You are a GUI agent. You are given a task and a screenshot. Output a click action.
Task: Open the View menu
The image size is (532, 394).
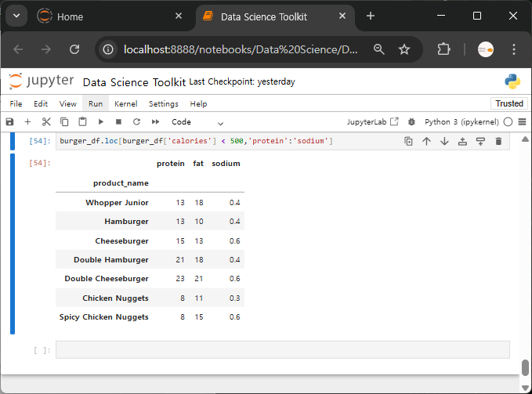(x=68, y=103)
